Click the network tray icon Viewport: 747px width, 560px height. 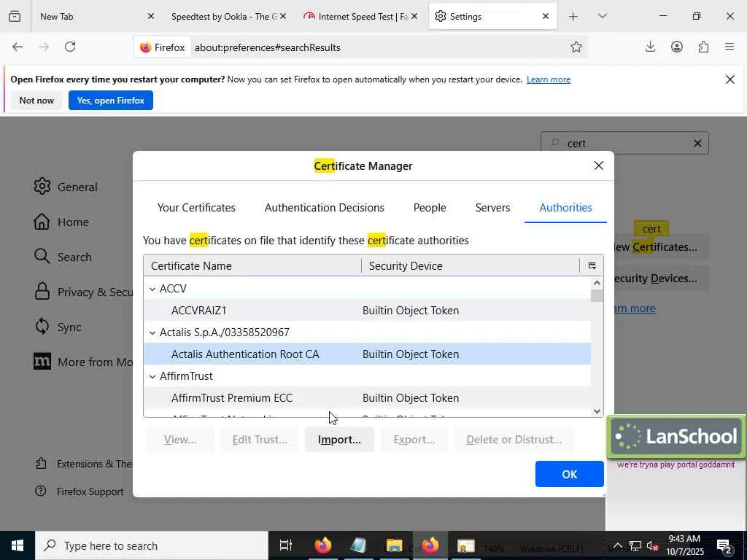(635, 545)
